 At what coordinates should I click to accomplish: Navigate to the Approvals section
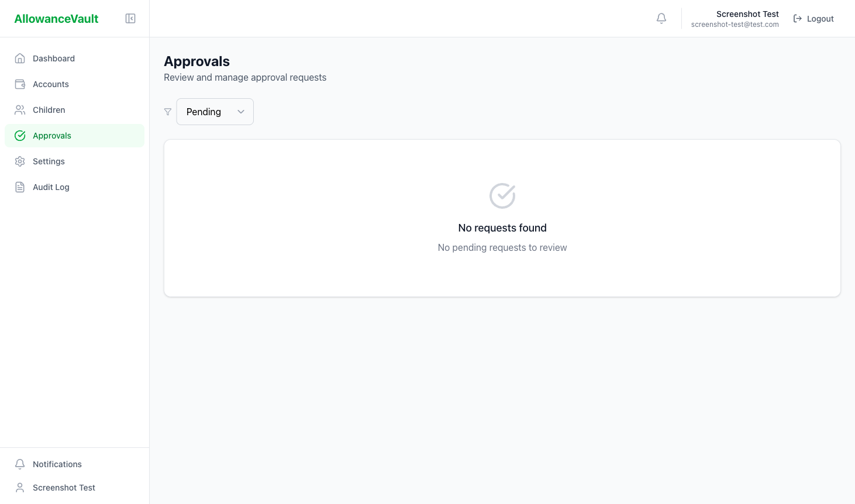[x=52, y=135]
